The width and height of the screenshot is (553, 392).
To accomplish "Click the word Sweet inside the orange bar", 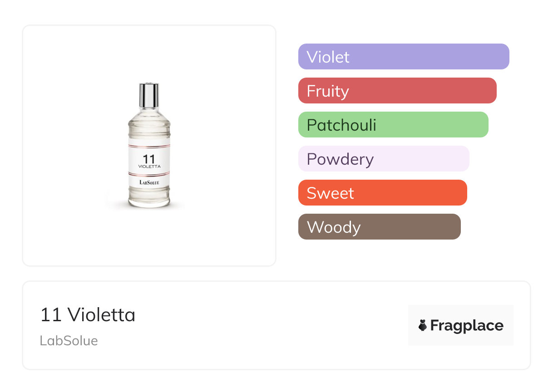I will tap(330, 193).
